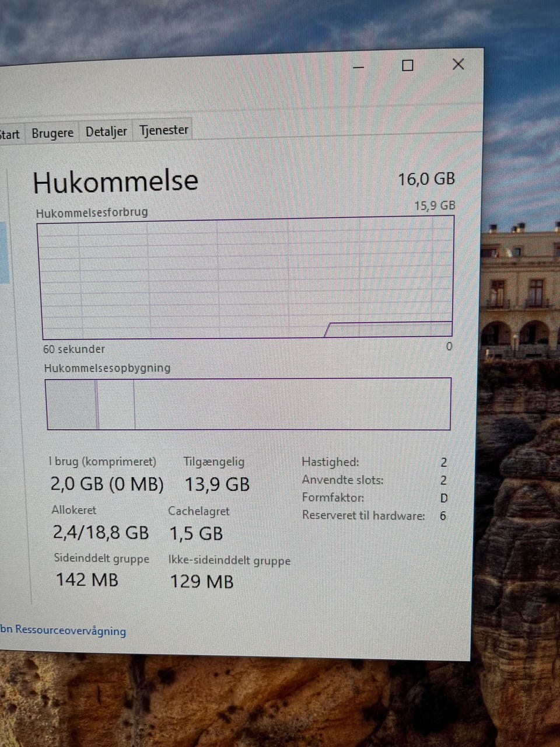
Task: Click the 142 MB value
Action: click(x=87, y=580)
